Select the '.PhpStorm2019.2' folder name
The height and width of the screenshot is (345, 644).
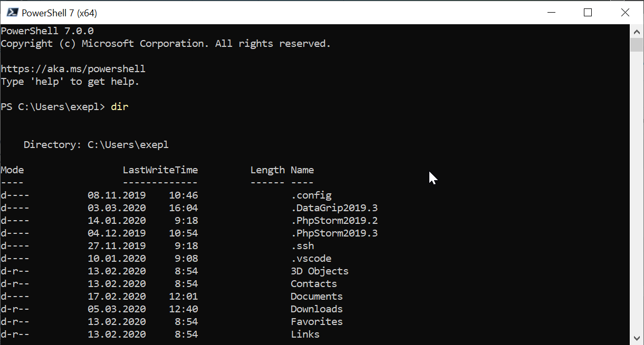pyautogui.click(x=334, y=221)
